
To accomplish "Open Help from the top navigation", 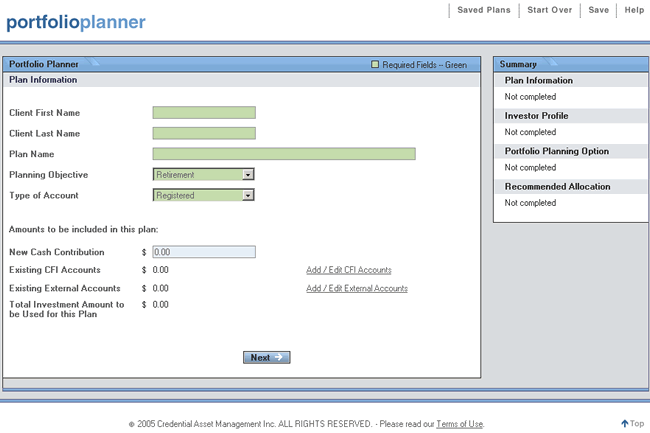I will pyautogui.click(x=634, y=10).
